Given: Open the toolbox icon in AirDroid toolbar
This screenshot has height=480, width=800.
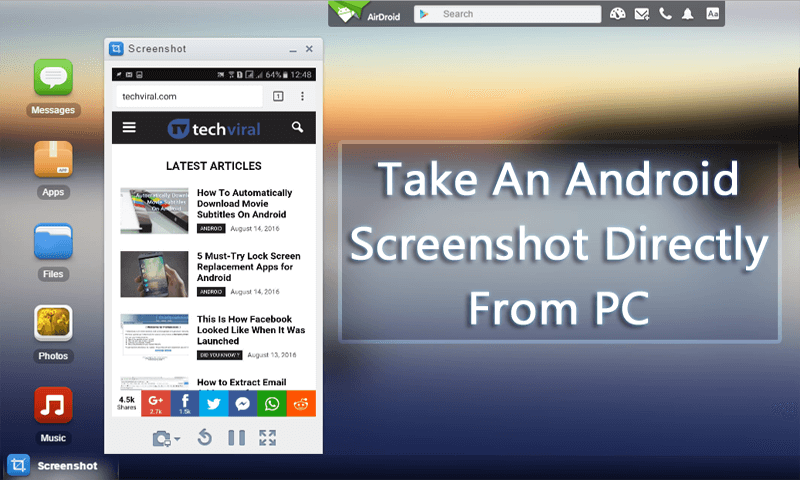Looking at the screenshot, I should (x=617, y=14).
